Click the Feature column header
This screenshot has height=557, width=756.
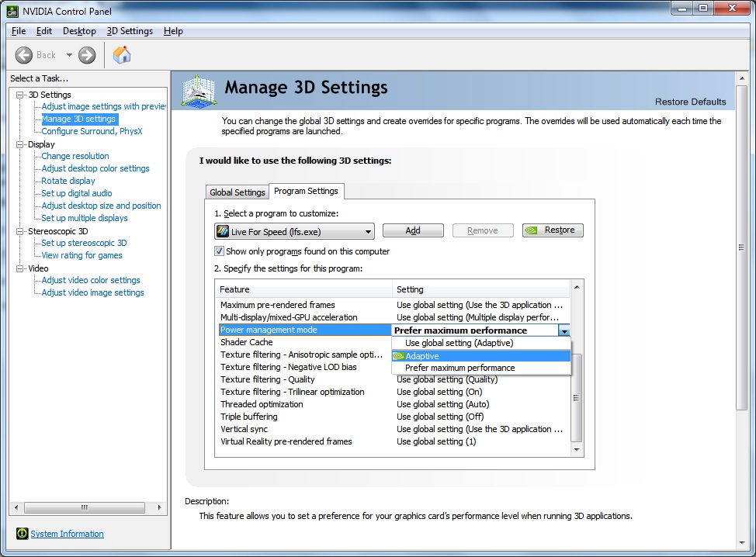[x=304, y=289]
